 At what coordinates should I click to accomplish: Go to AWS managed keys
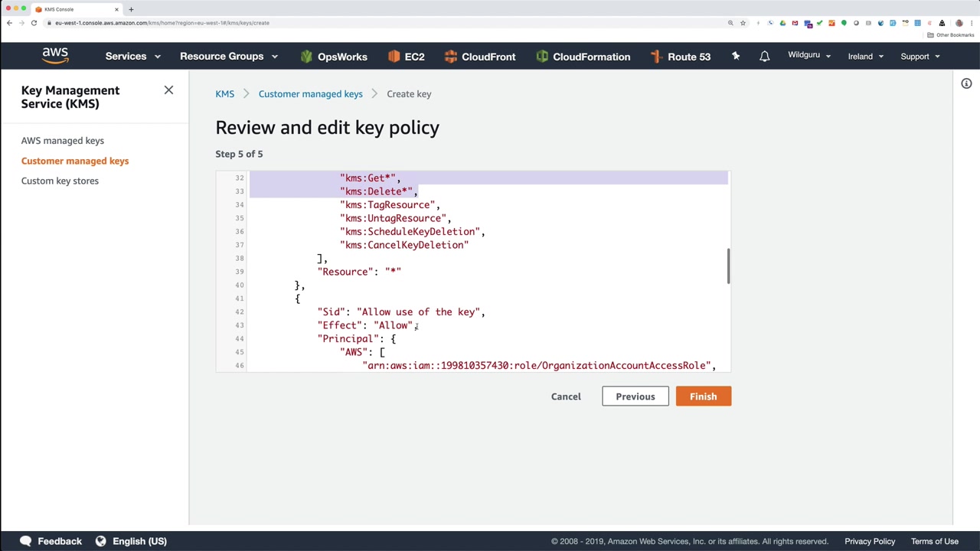63,141
